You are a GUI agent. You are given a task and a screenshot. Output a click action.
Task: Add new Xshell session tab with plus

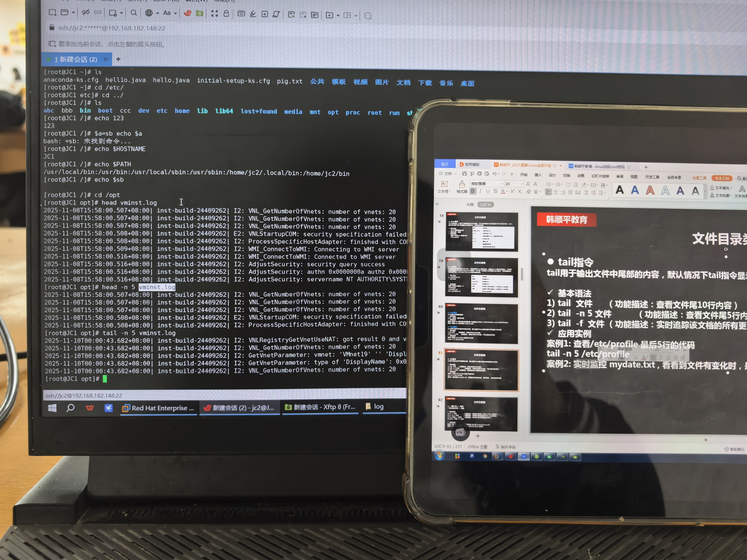(x=118, y=59)
